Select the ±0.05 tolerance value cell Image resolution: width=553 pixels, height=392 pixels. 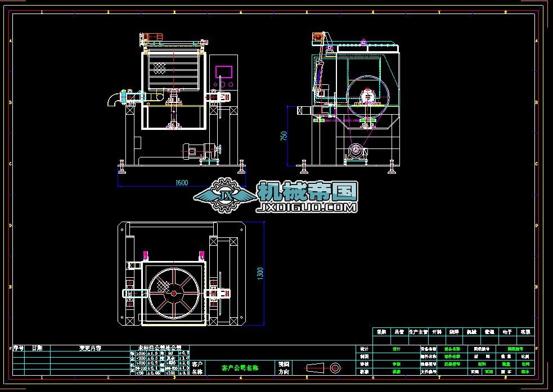pyautogui.click(x=152, y=373)
